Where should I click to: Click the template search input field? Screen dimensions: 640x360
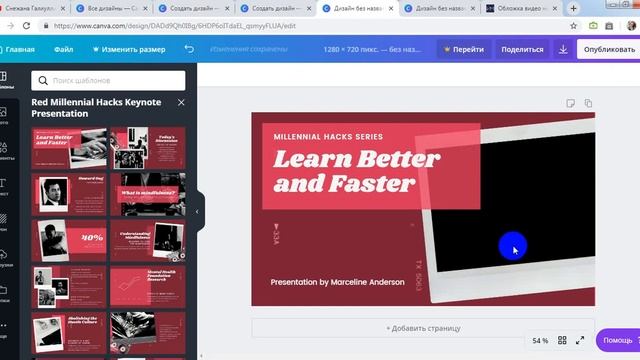tap(108, 80)
